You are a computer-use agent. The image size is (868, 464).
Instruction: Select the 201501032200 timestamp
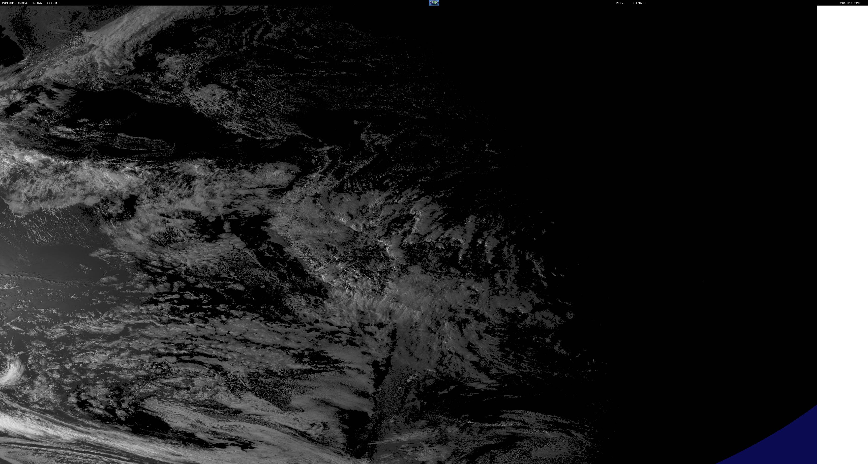[x=850, y=3]
